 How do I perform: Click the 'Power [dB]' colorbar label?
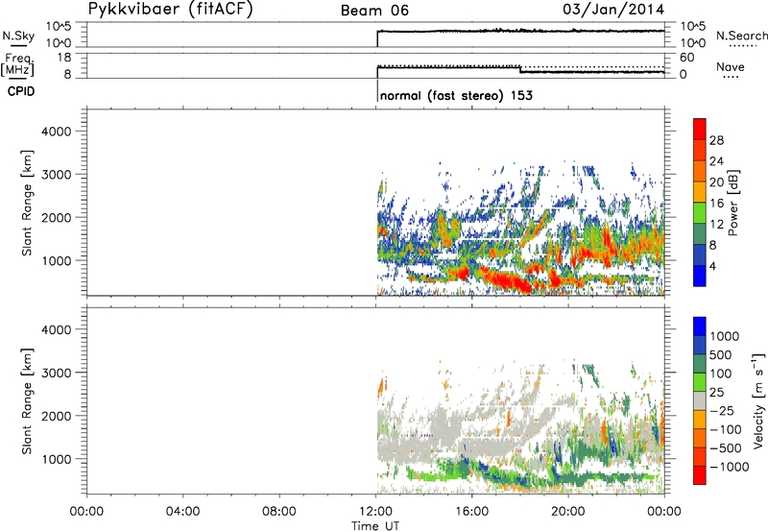click(x=732, y=203)
